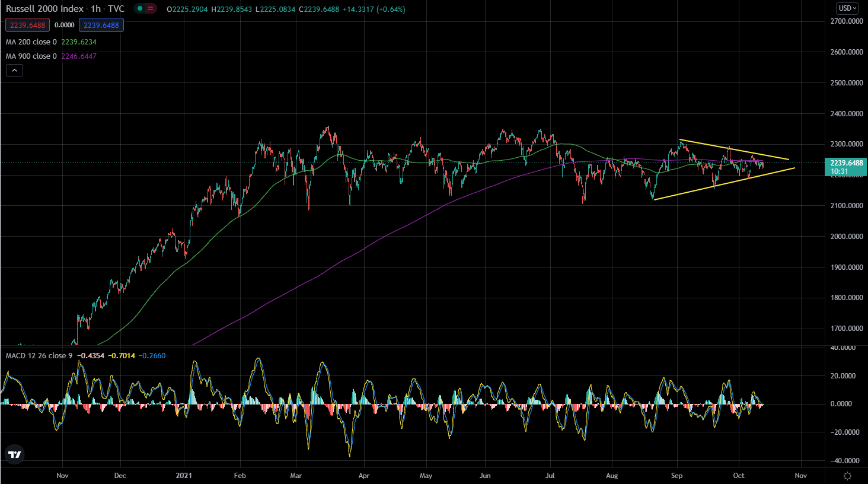Screen dimensions: 868x484
Task: Click the 1900.0000 price axis label
Action: [846, 268]
